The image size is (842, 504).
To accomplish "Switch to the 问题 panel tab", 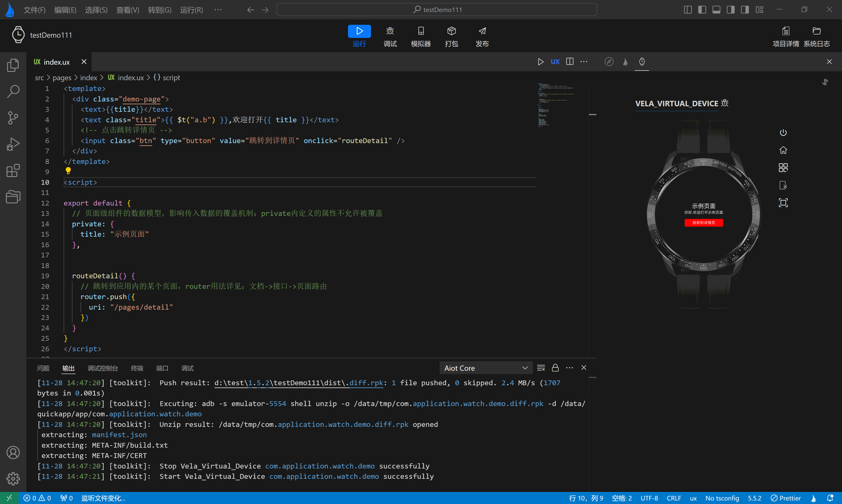I will coord(43,368).
